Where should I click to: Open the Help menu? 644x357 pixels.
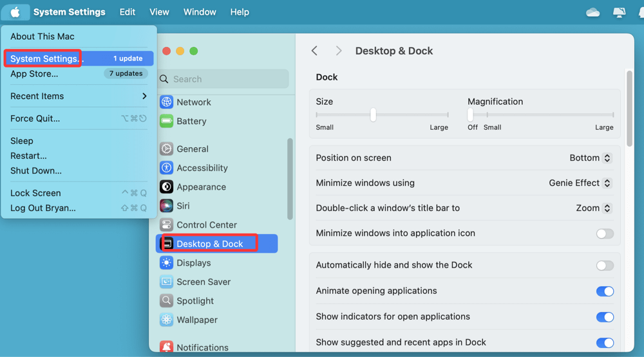(240, 12)
